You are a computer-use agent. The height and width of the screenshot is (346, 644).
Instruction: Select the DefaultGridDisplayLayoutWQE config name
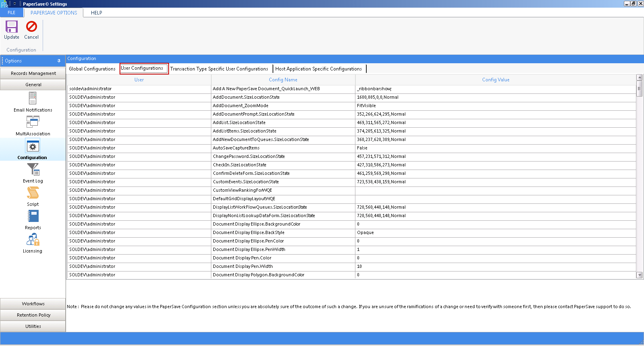283,199
